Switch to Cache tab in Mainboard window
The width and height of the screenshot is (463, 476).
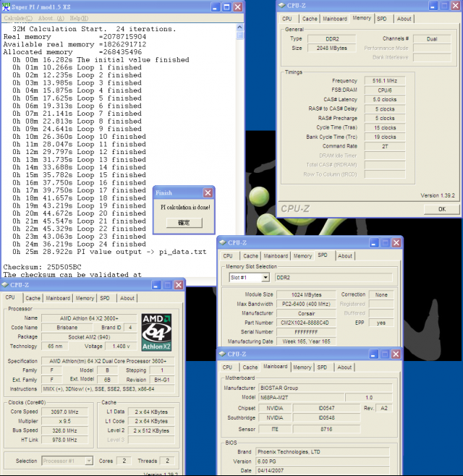click(250, 367)
